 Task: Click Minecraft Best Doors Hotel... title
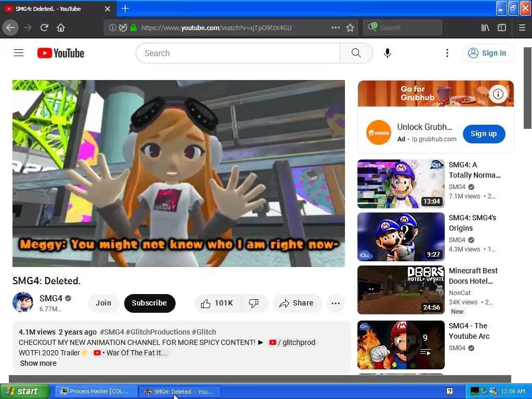(473, 276)
